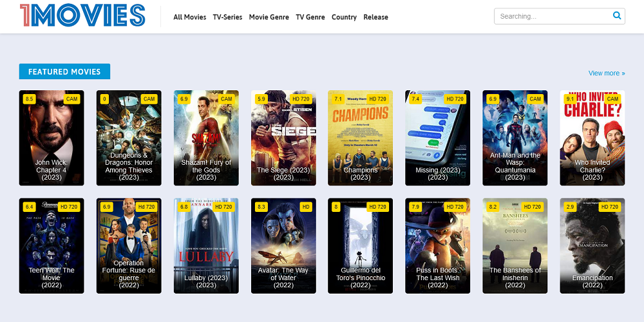Image resolution: width=644 pixels, height=322 pixels.
Task: Click the 2.9 rating badge on Emancipation
Action: click(570, 207)
